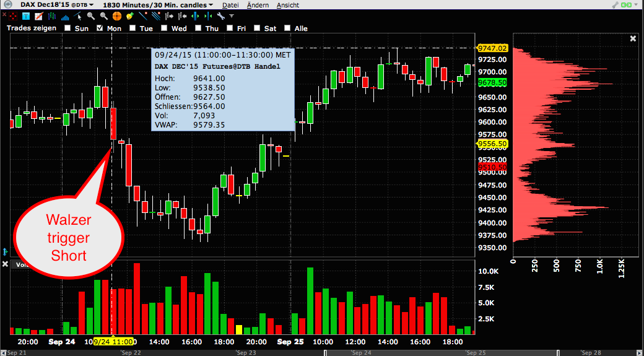
Task: Click the yellow bell with plus alert icon
Action: (130, 17)
